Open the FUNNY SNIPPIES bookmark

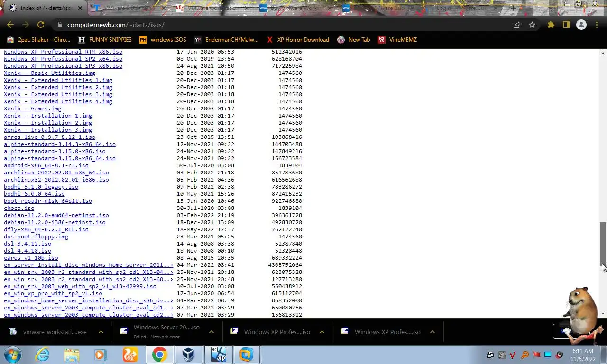[x=105, y=40]
